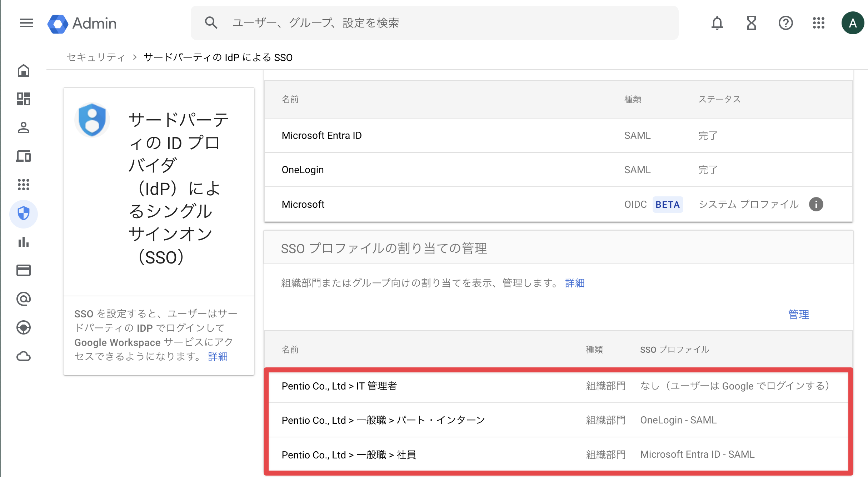
Task: Open the 詳細 link for profile assignments
Action: click(x=575, y=283)
